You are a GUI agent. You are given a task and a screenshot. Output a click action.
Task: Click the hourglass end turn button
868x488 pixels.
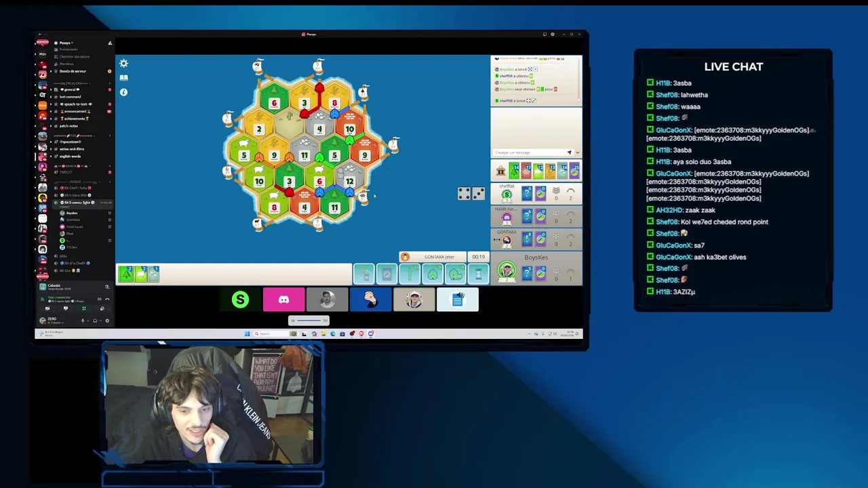tap(479, 273)
